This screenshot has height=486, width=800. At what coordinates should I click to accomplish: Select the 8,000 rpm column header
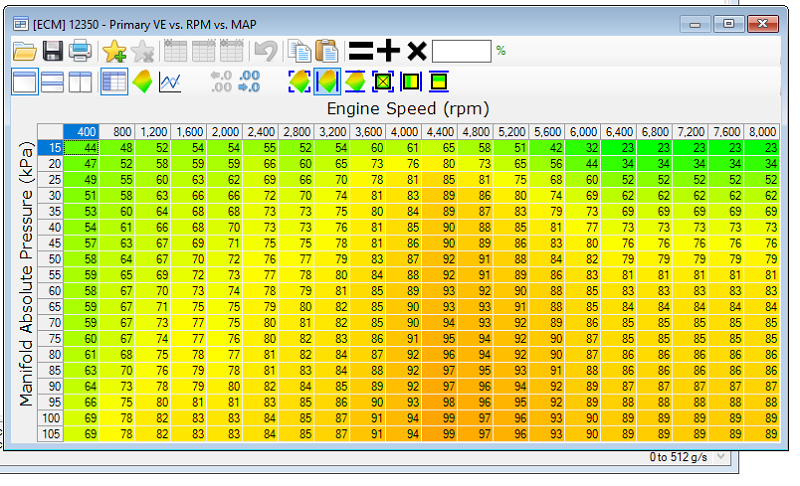coord(762,132)
